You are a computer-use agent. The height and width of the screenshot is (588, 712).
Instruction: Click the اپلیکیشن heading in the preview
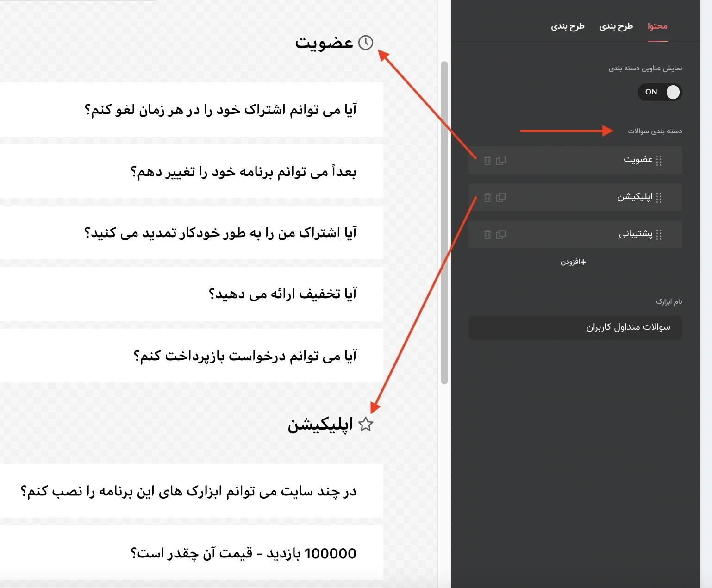(x=320, y=424)
